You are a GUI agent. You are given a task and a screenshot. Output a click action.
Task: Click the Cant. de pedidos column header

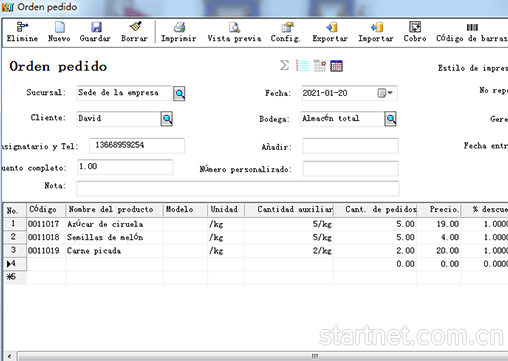point(375,210)
